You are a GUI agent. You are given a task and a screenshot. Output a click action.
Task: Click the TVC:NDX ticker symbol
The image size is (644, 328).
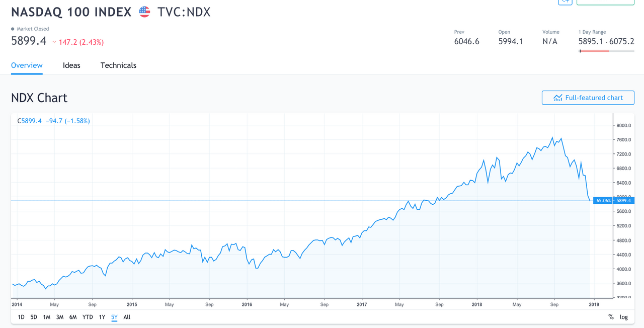tap(184, 12)
